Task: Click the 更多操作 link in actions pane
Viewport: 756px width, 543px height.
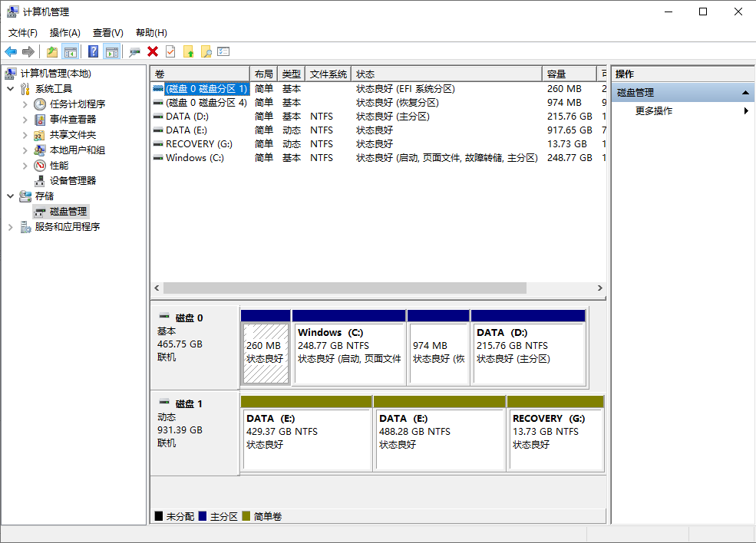Action: click(x=654, y=111)
